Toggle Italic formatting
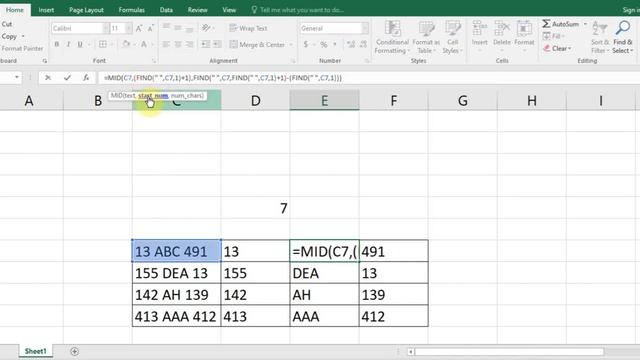The width and height of the screenshot is (640, 360). [68, 44]
